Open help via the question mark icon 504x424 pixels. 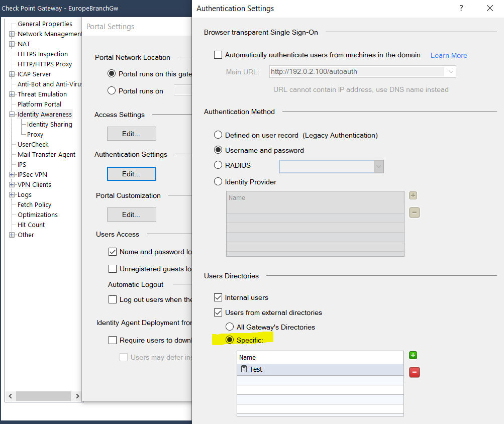(461, 9)
